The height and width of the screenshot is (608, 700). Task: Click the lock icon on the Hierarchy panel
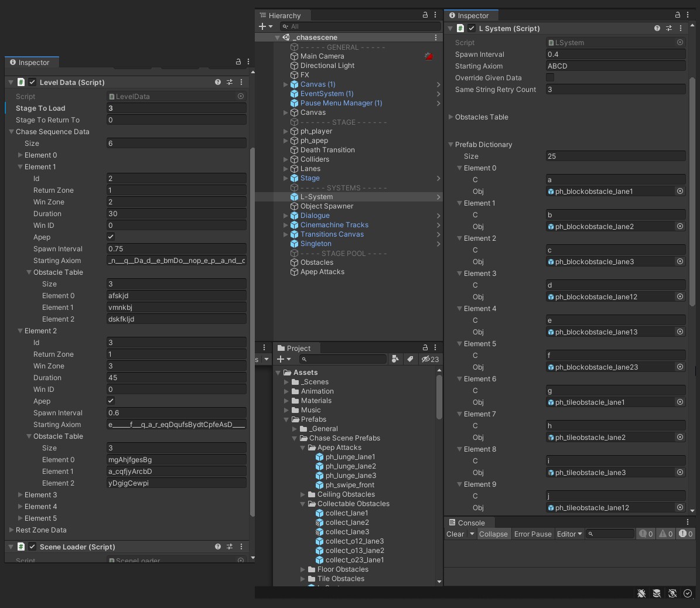coord(425,15)
